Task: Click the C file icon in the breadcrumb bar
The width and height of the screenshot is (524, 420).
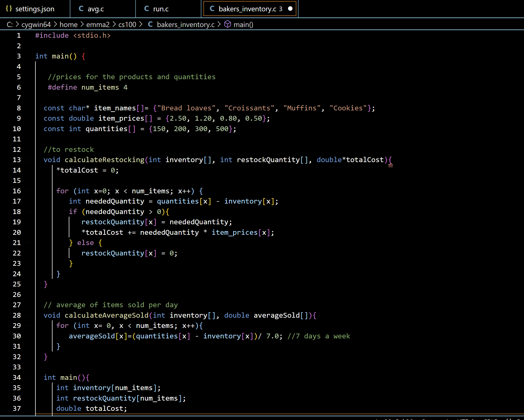Action: coord(150,24)
